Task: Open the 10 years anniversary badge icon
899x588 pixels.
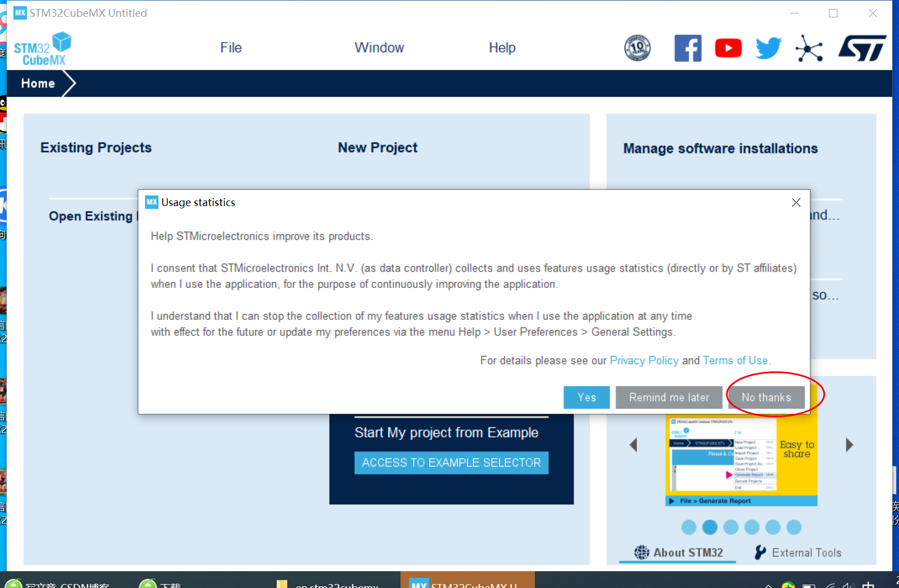Action: click(637, 48)
